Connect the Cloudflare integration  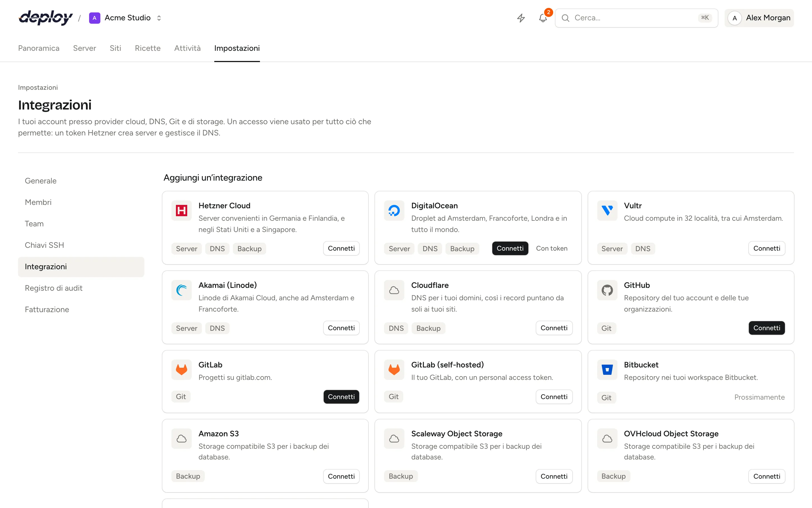pos(554,328)
